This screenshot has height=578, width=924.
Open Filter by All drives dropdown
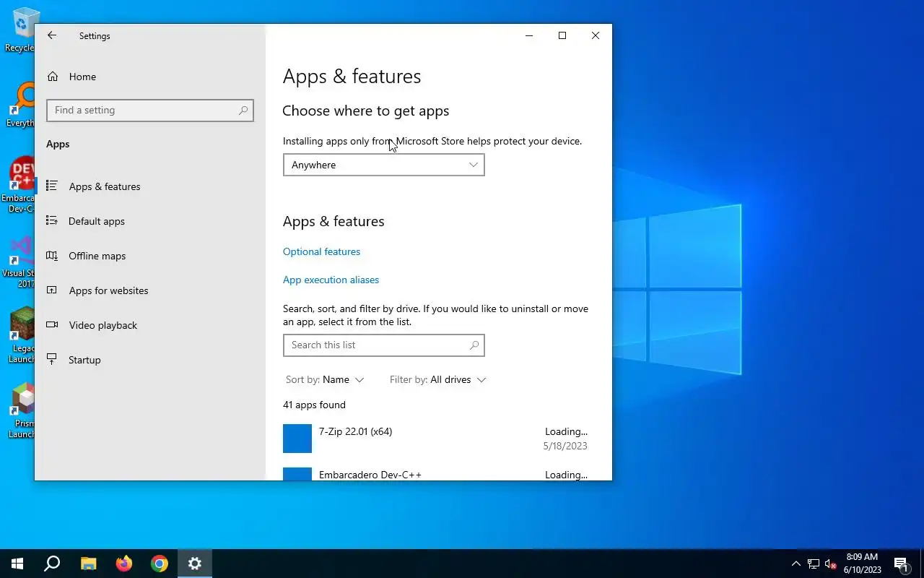tap(437, 379)
